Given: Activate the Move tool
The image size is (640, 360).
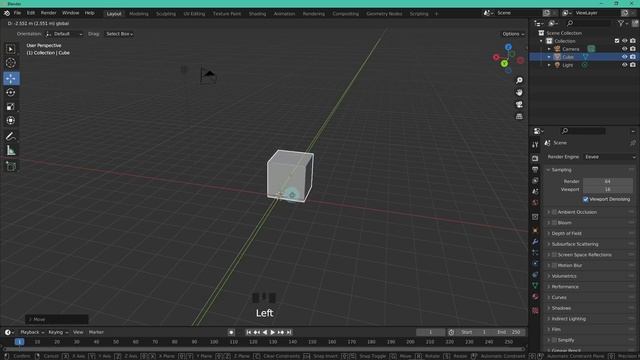Looking at the screenshot, I should [11, 78].
